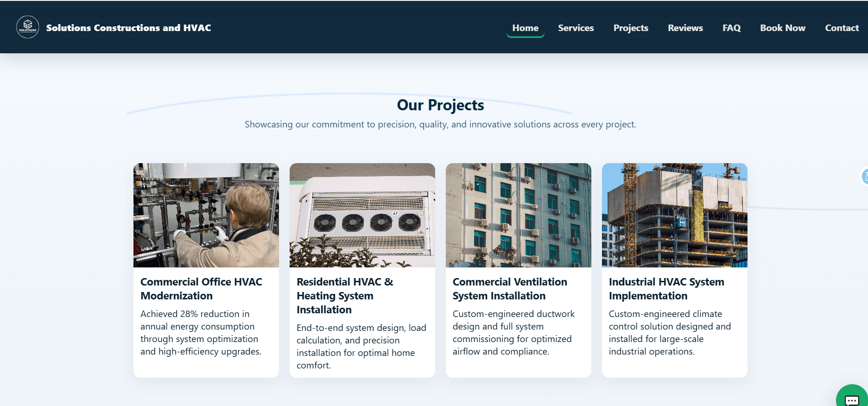Click the Solutions Constructions and HVAC brand name
868x406 pixels.
[x=128, y=28]
